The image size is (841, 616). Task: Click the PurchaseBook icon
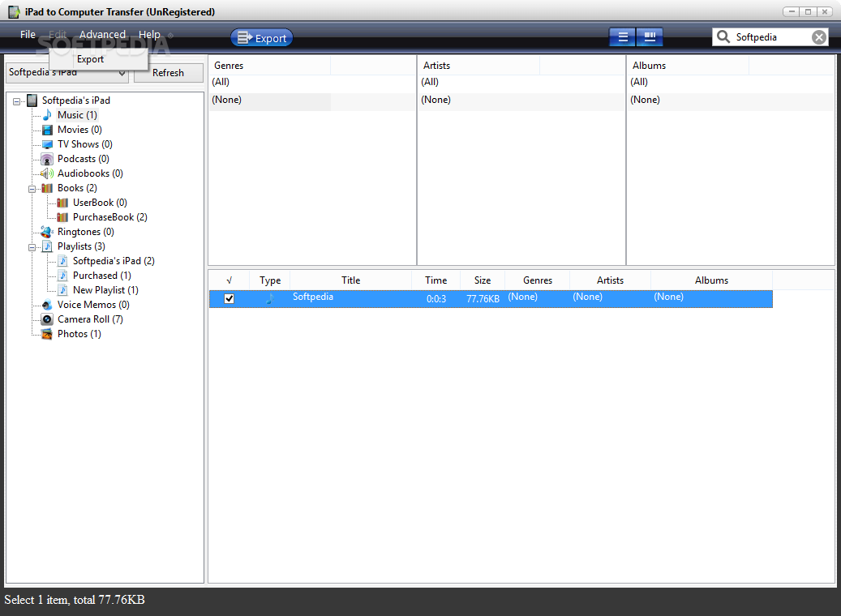coord(62,217)
